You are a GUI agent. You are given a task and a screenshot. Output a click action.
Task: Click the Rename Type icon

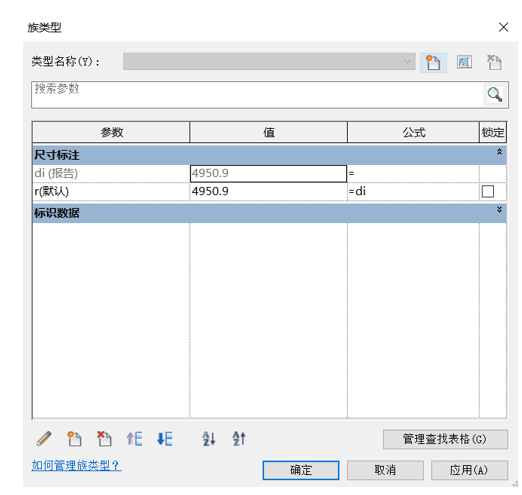coord(464,62)
